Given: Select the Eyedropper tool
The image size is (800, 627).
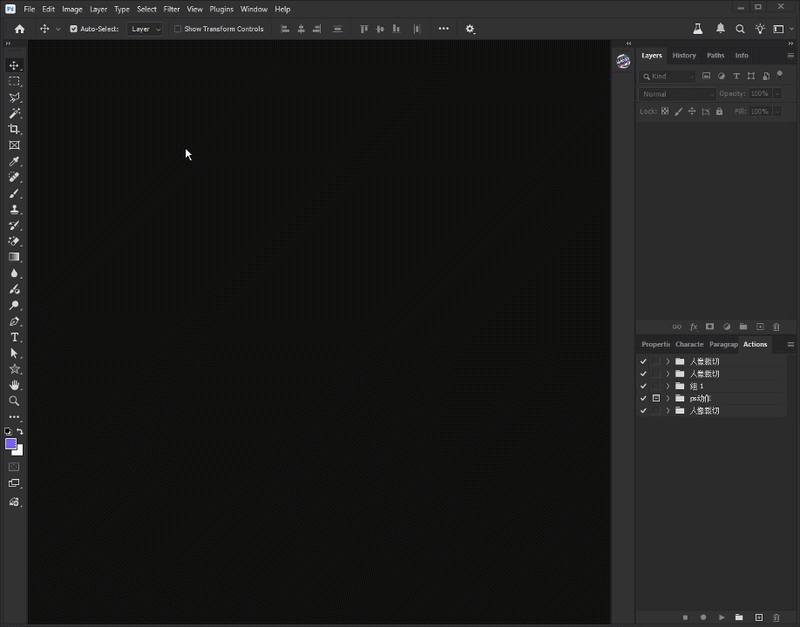Looking at the screenshot, I should [14, 161].
